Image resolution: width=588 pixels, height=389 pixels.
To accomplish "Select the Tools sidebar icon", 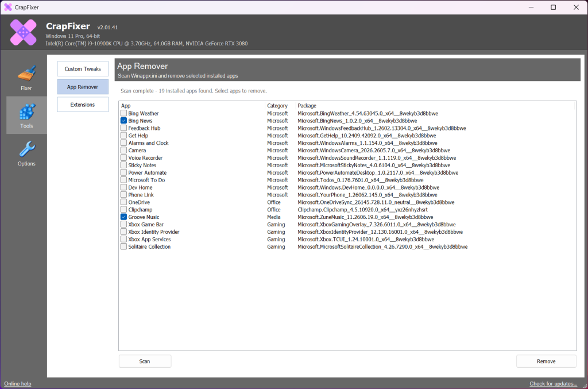I will click(26, 111).
